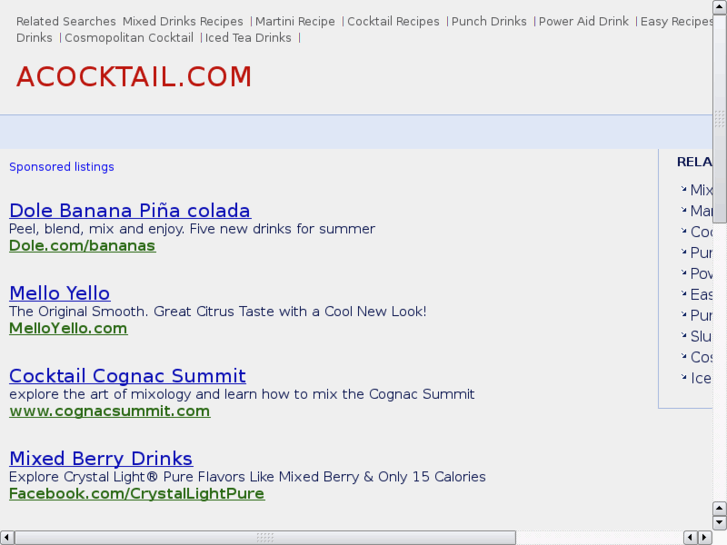727x545 pixels.
Task: Open the Power Aid Drink link
Action: point(584,21)
